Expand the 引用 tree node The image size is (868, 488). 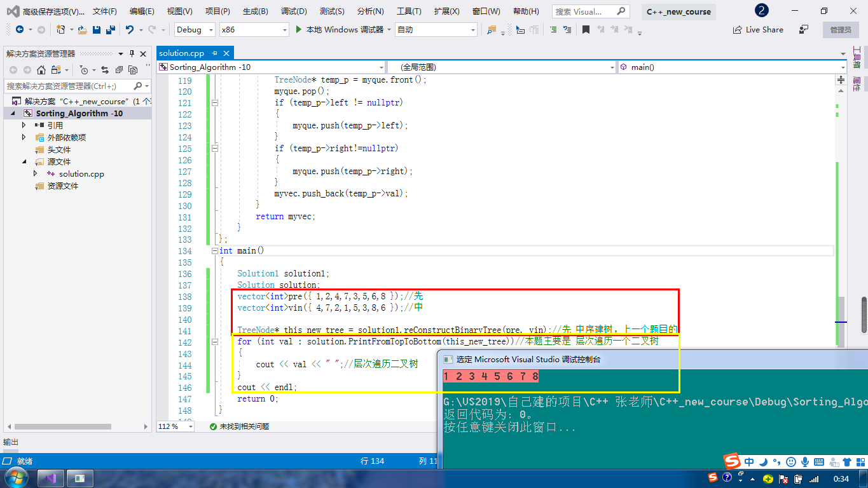(24, 125)
